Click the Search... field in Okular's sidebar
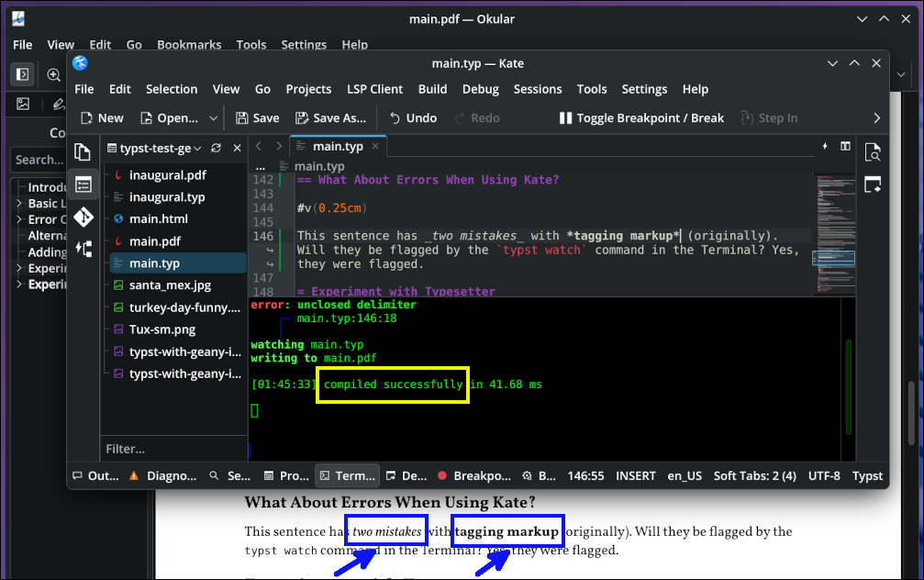Screen dimensions: 924x580 point(39,160)
